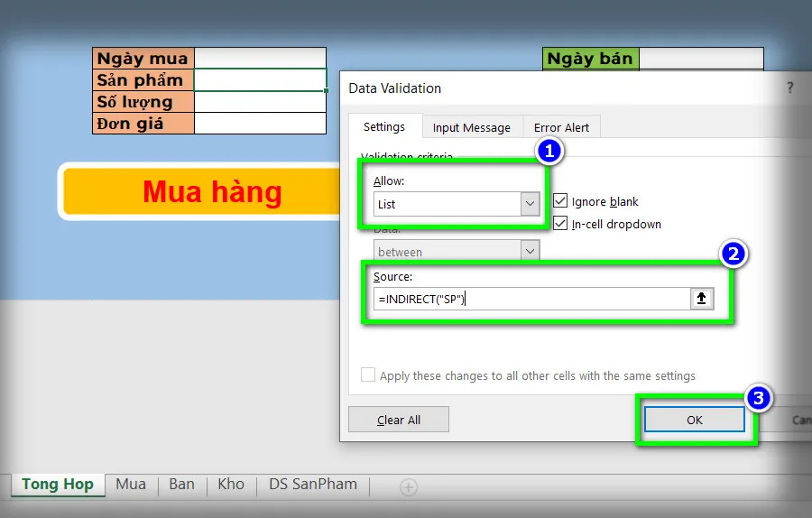
Task: Switch to the Input Message tab
Action: click(x=471, y=128)
